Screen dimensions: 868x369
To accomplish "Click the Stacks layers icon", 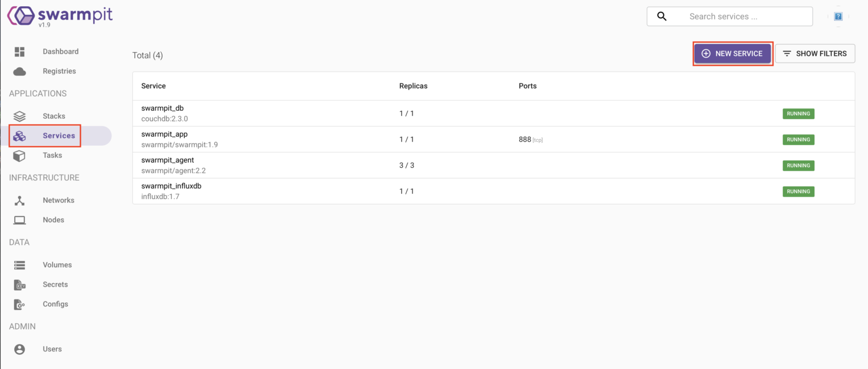I will [x=20, y=116].
